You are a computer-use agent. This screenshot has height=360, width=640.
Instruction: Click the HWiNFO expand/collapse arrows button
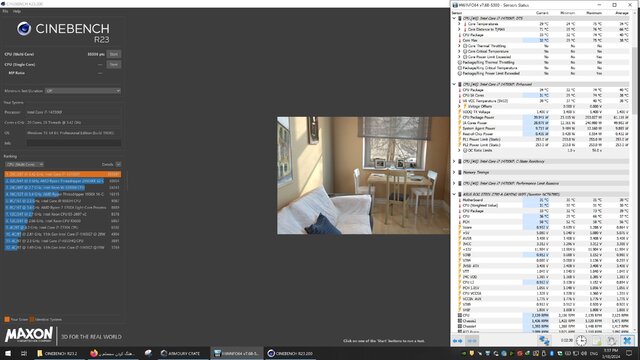click(458, 340)
